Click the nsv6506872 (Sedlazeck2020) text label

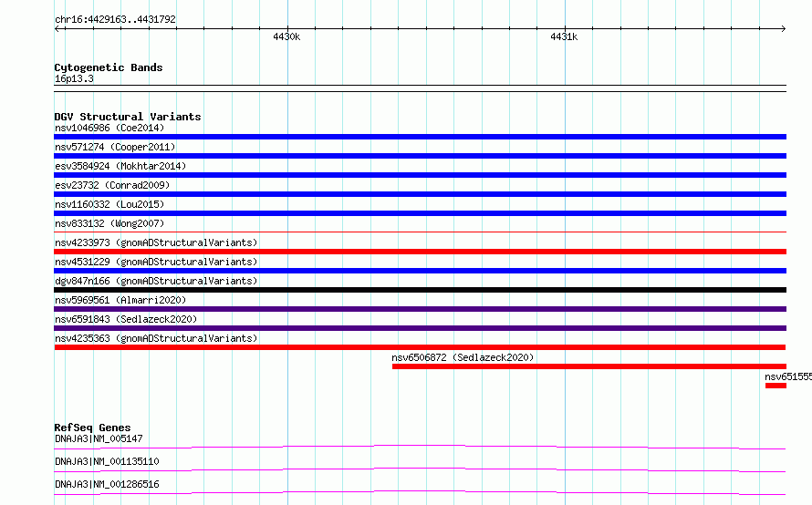[x=463, y=357]
